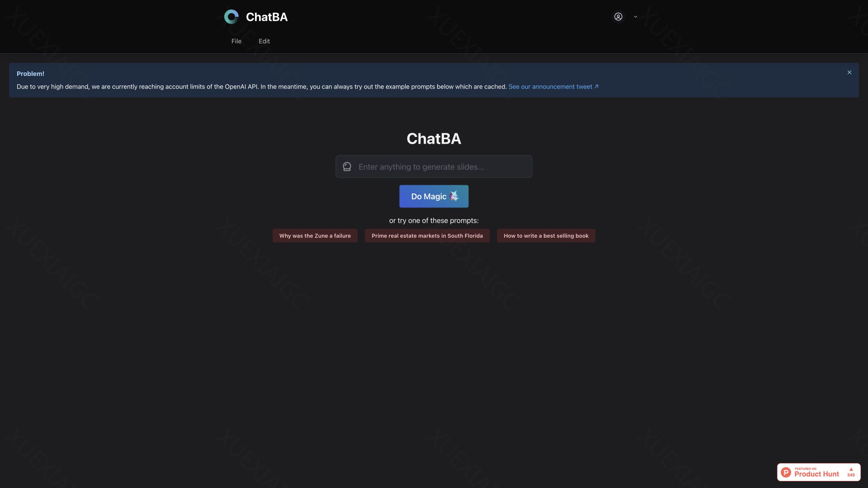Click the ChatBA header title text
Screen dimensions: 868x488
click(267, 17)
